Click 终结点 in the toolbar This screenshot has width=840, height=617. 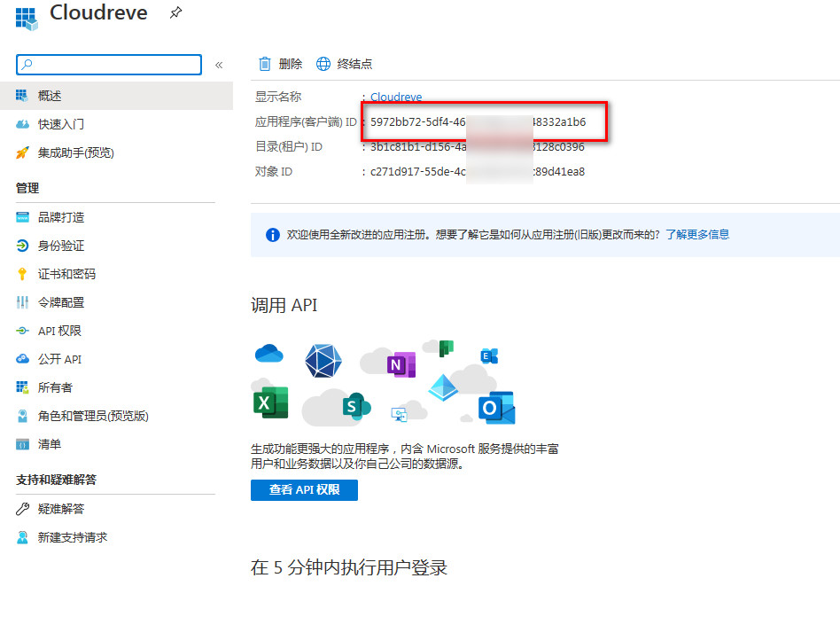click(x=354, y=64)
